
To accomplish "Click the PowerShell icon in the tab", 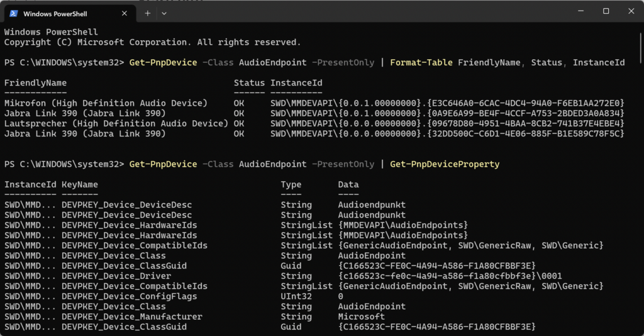I will (x=14, y=14).
